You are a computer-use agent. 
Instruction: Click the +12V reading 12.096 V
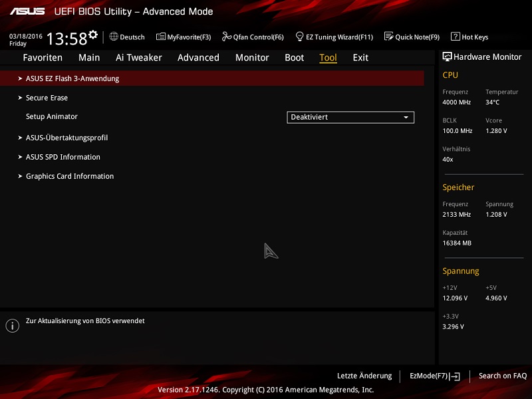[x=455, y=298]
